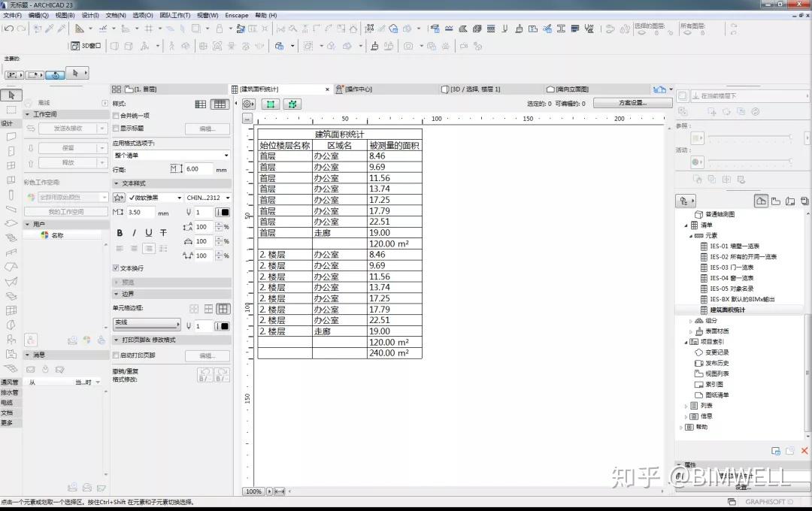Viewport: 812px width, 511px height.
Task: Switch to the second style grid toggle
Action: click(x=220, y=104)
